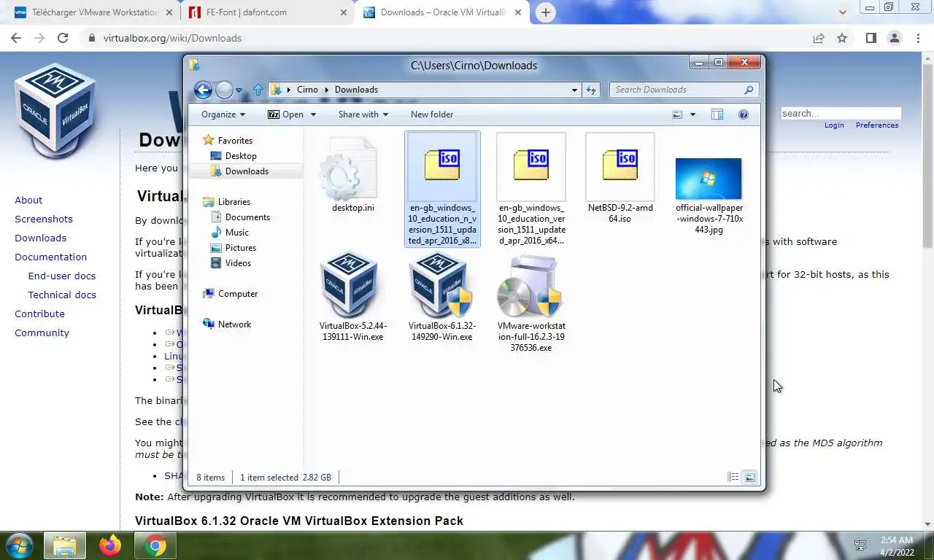
Task: Open Chrome three-dot menu
Action: 916,38
